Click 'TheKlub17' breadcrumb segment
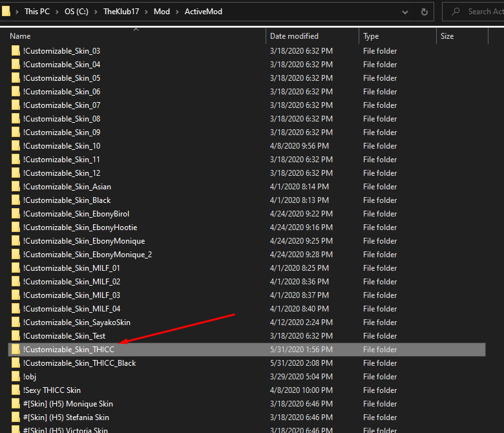 121,12
